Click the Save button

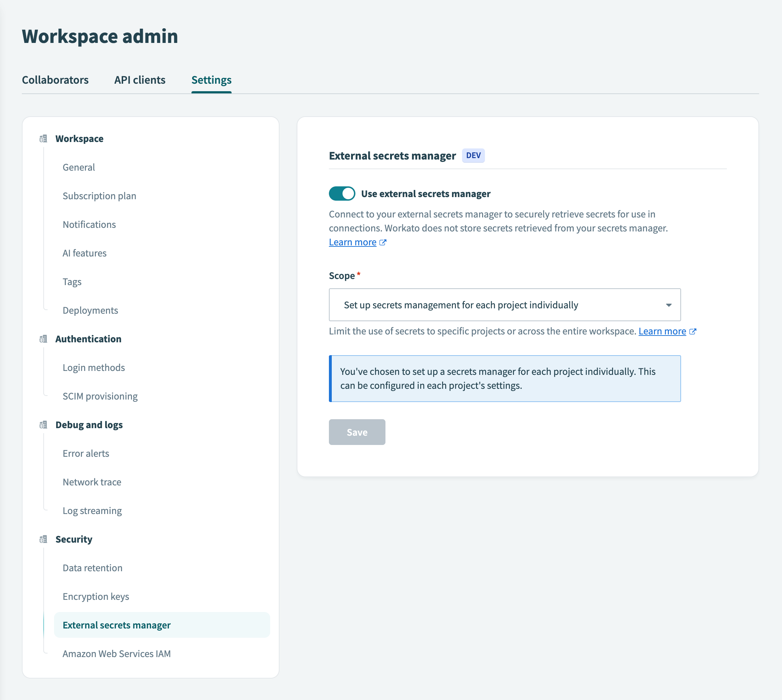(x=356, y=432)
